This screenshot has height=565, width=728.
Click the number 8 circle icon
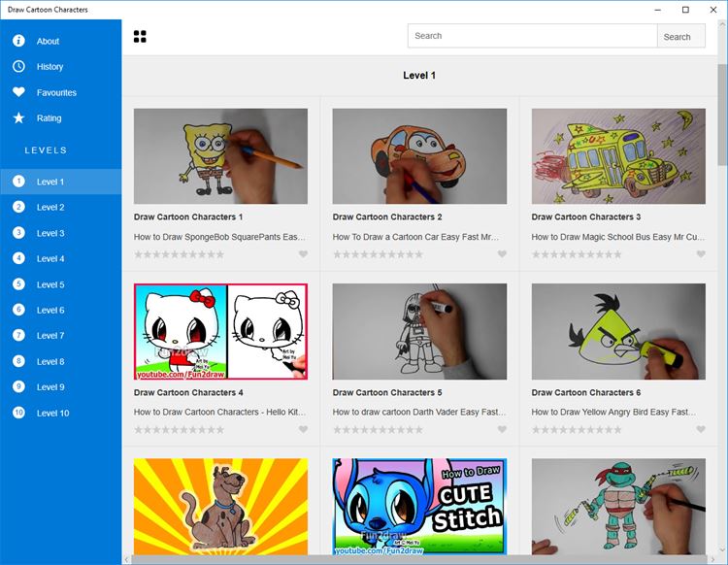[x=18, y=361]
